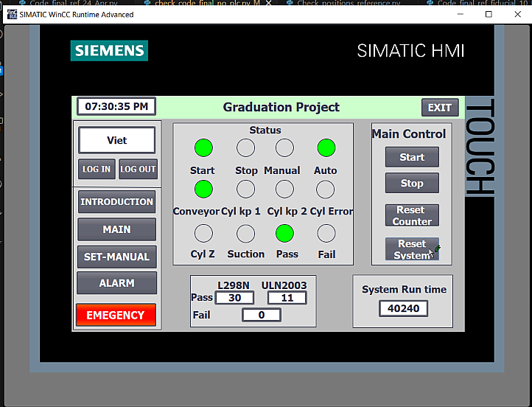532x407 pixels.
Task: Click the Stop status indicator lamp
Action: (x=245, y=148)
